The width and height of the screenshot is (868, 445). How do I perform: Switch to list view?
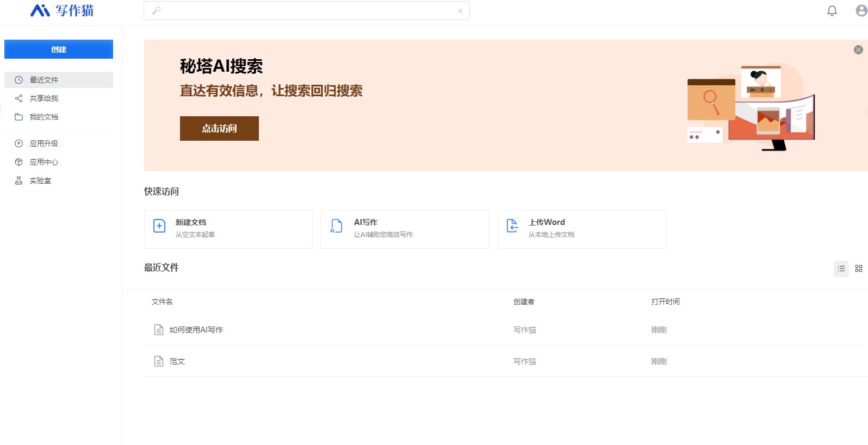click(x=841, y=268)
